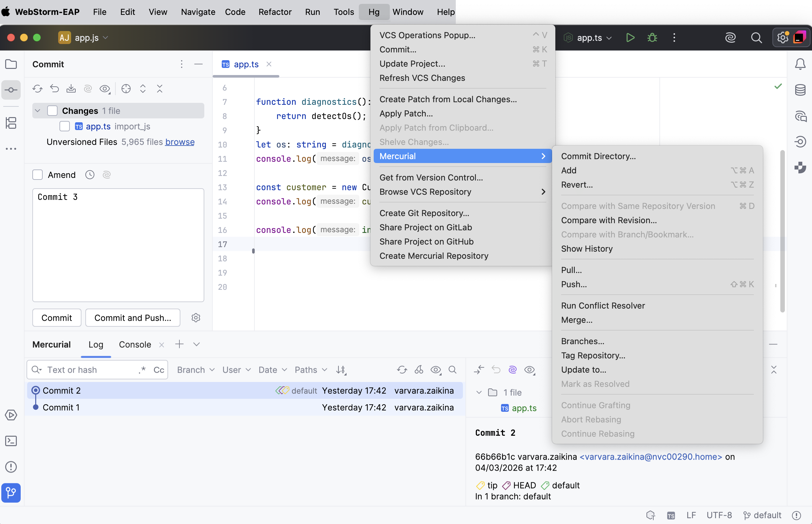Screen dimensions: 812x524
Task: Click the Text or hash search field
Action: point(89,370)
